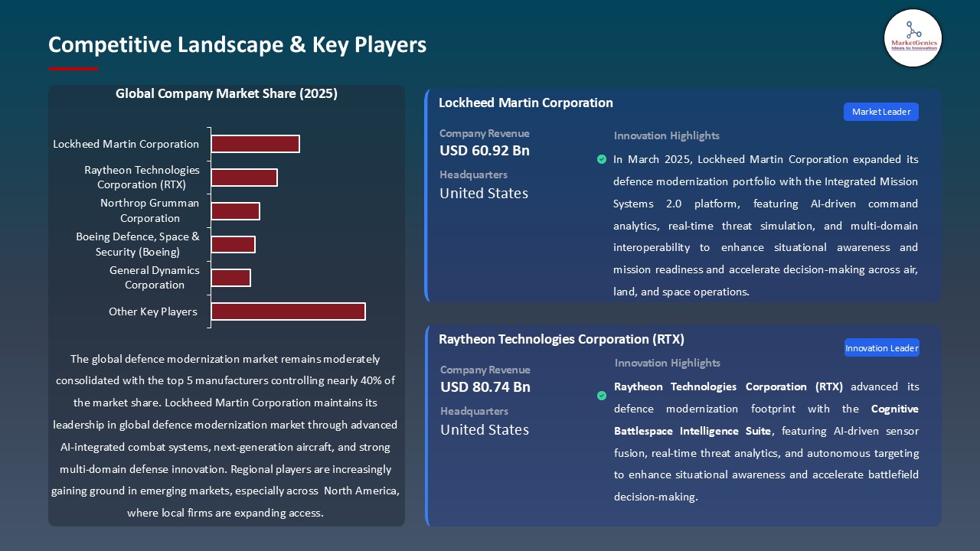Select the 'Competitive Landscape & Key Players' title
980x551 pixels.
coord(237,44)
